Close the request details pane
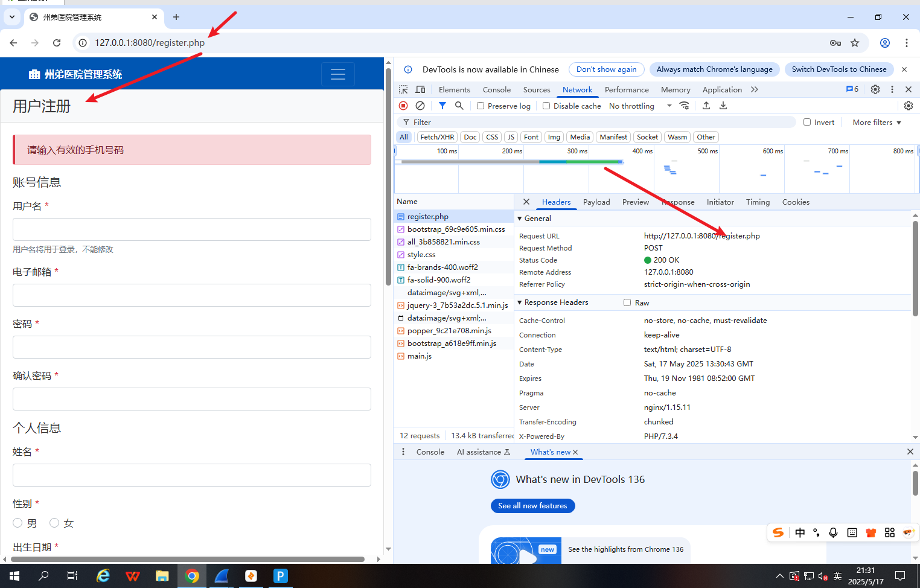This screenshot has width=920, height=588. click(x=526, y=202)
